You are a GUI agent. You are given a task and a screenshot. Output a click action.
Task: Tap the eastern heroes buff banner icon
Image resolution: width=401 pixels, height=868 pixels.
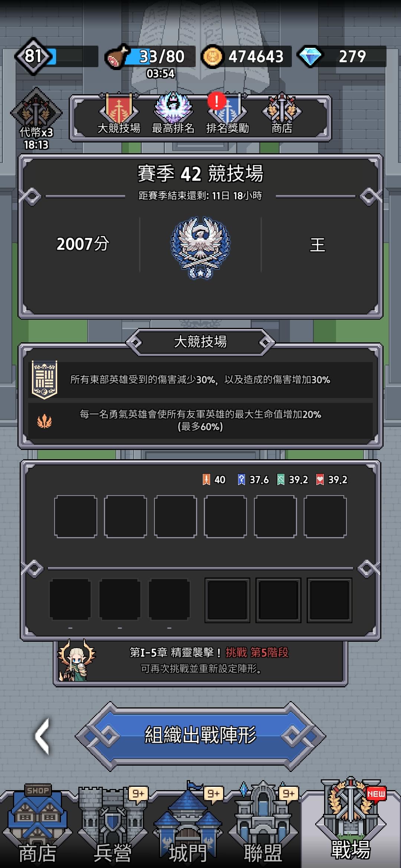coord(45,379)
